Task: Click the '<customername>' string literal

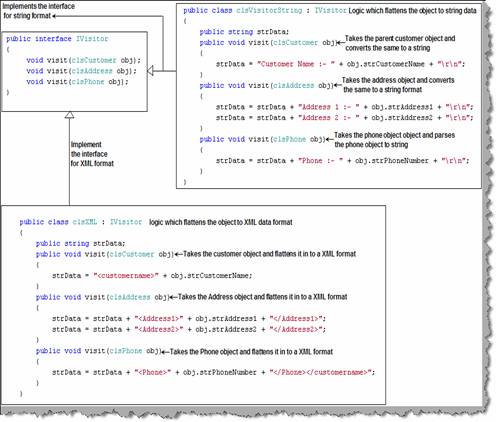Action: click(x=126, y=276)
